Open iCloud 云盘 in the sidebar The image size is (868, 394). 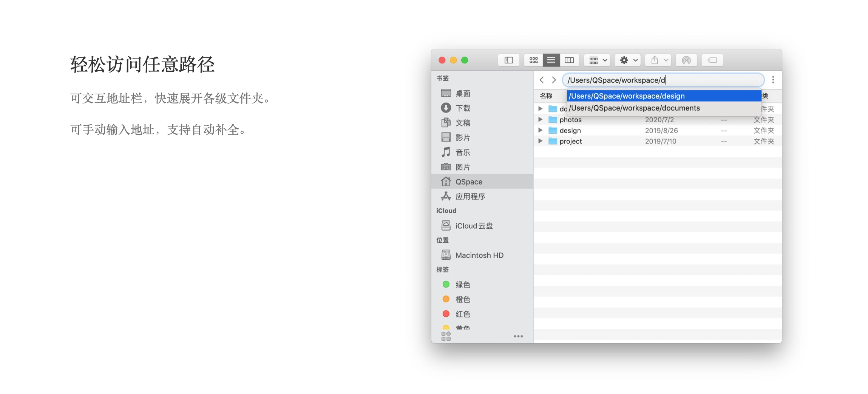point(474,226)
